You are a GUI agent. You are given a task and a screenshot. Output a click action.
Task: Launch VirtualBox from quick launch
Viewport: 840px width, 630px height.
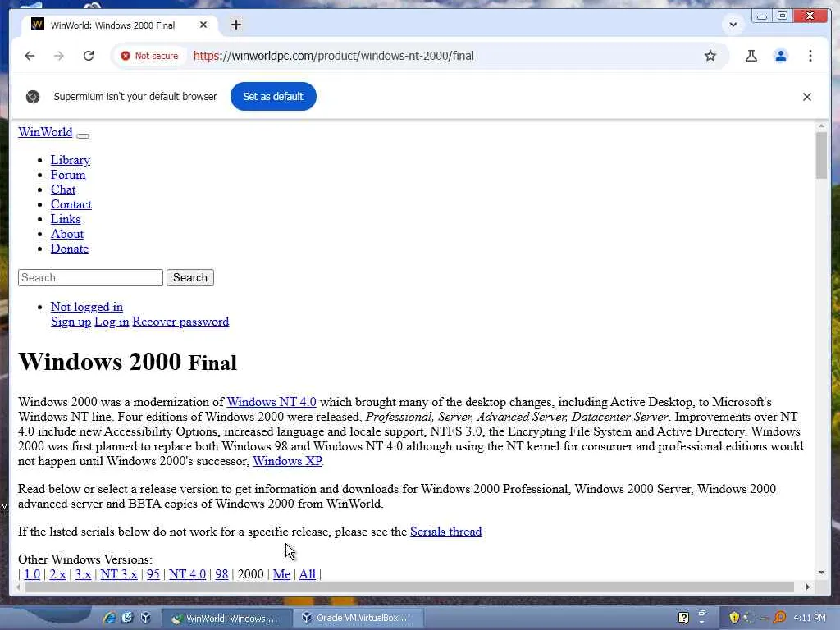pos(145,618)
